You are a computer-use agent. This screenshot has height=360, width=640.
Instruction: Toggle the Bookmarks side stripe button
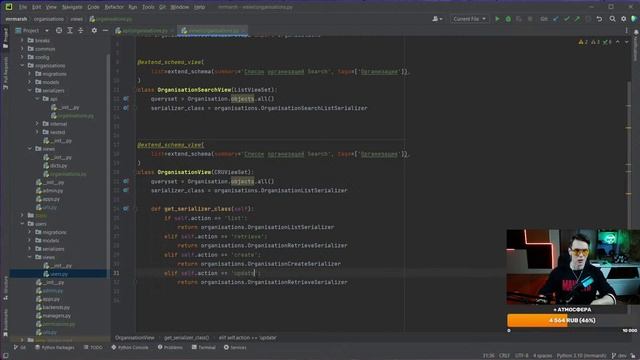coord(5,322)
